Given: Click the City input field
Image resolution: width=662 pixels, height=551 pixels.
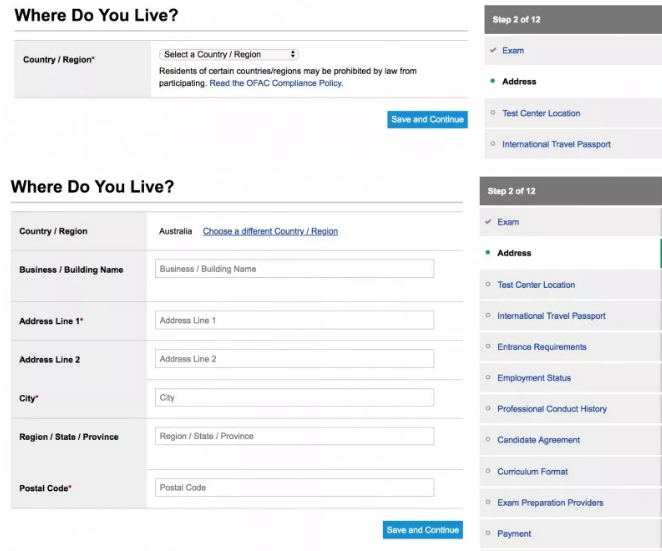Looking at the screenshot, I should 295,397.
